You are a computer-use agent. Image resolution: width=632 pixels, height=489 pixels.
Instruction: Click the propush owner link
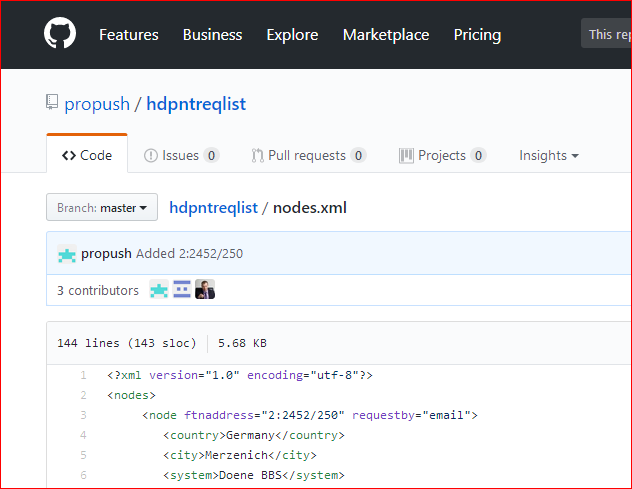click(97, 104)
